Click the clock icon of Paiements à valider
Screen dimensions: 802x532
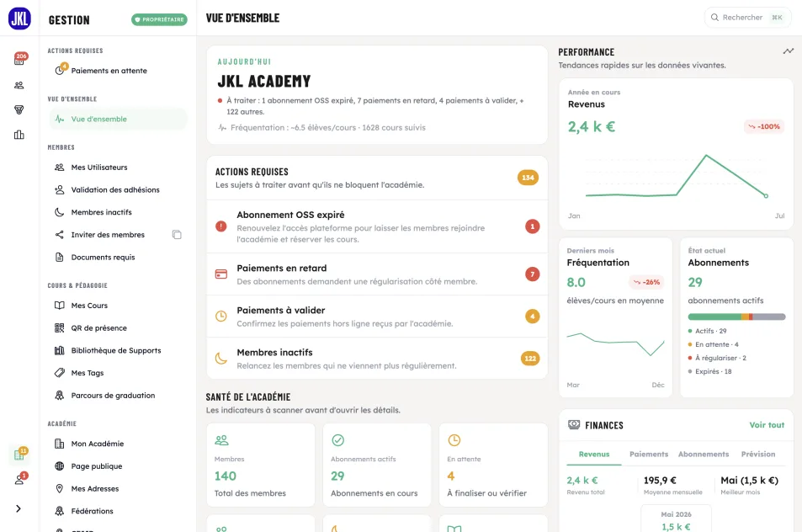[221, 317]
